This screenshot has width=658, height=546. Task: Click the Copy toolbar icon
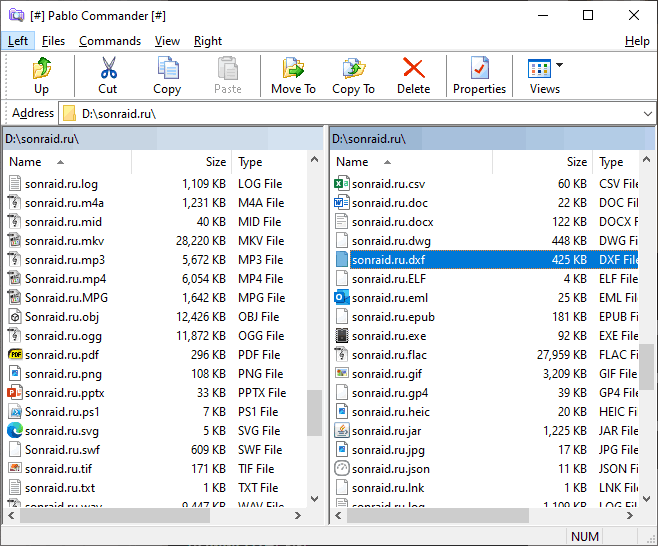pos(168,68)
